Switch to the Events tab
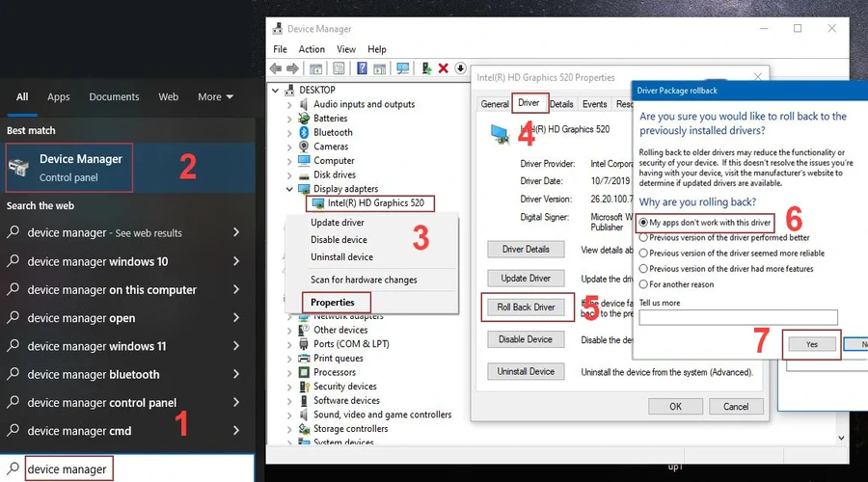Screen dimensions: 868x482 pyautogui.click(x=594, y=104)
